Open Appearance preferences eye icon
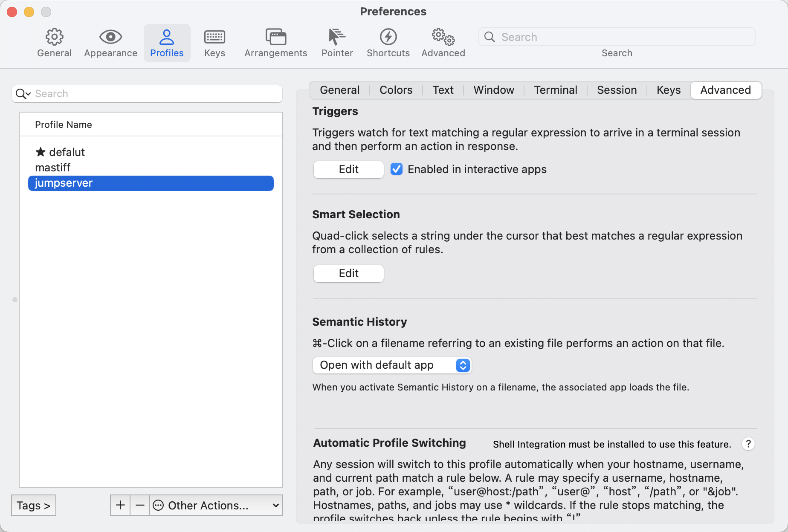This screenshot has height=532, width=788. pyautogui.click(x=110, y=43)
